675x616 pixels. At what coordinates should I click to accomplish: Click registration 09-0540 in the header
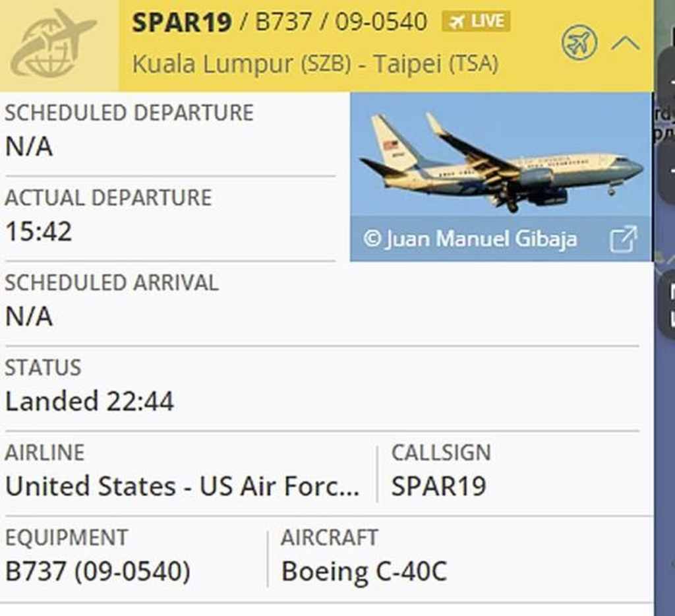[x=381, y=22]
